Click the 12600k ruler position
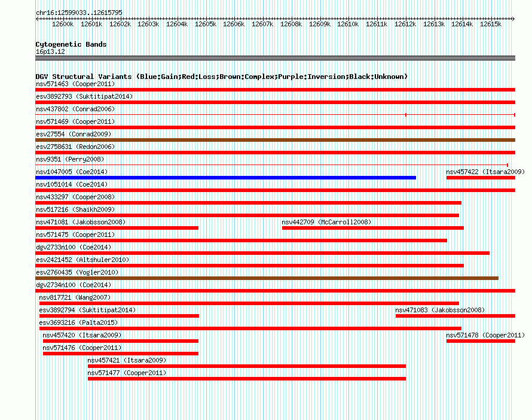The width and height of the screenshot is (532, 420). [63, 24]
